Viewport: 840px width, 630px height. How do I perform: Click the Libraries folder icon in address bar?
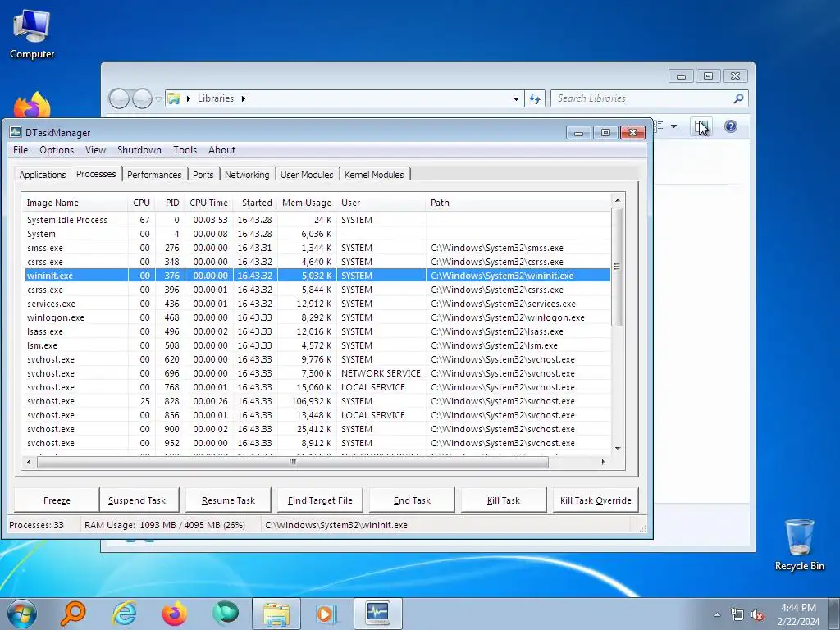[174, 98]
